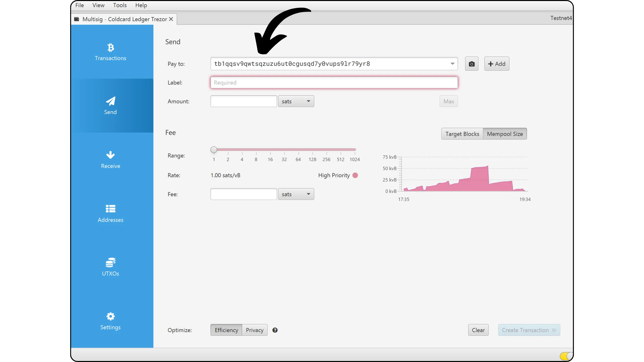This screenshot has width=644, height=362.
Task: Open the Amount unit sats dropdown
Action: click(x=296, y=101)
